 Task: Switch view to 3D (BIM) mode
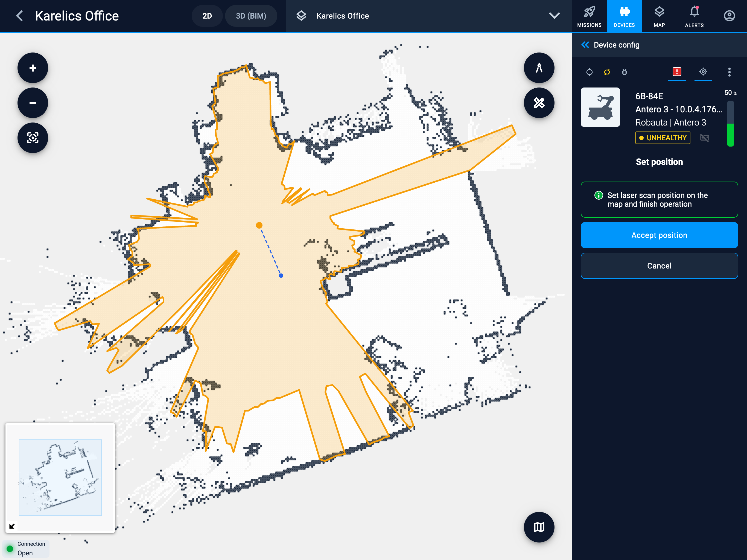point(250,16)
